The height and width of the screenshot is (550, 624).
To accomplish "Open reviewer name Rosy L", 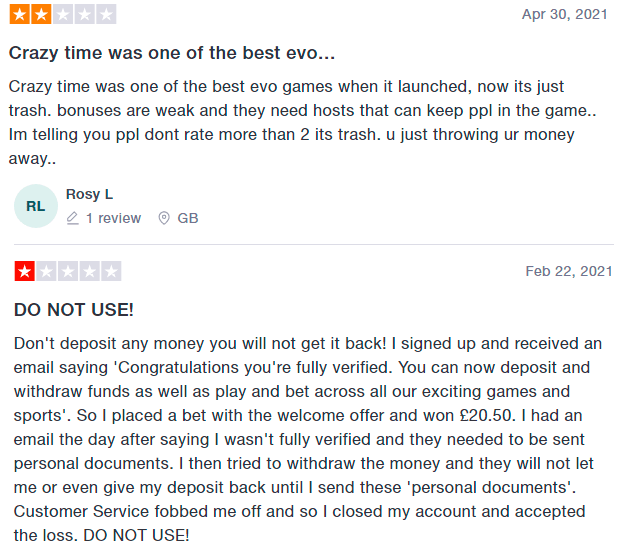I will click(89, 194).
